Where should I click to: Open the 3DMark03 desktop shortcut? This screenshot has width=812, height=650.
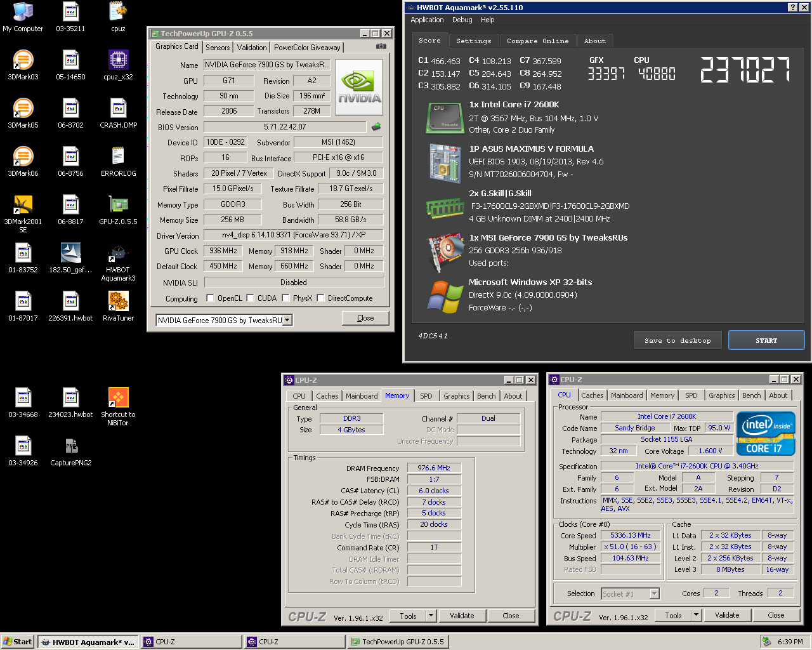[23, 65]
